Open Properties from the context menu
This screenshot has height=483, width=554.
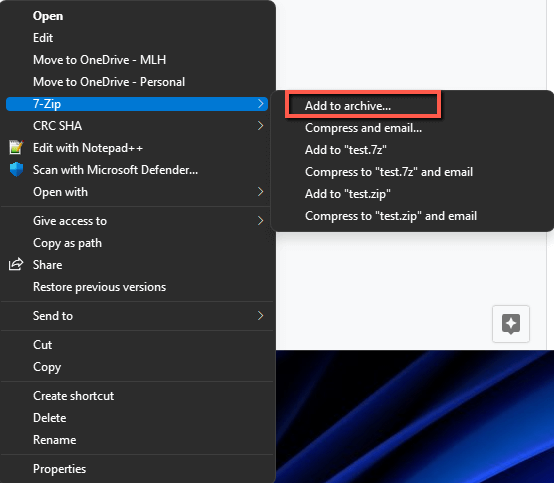(x=59, y=469)
